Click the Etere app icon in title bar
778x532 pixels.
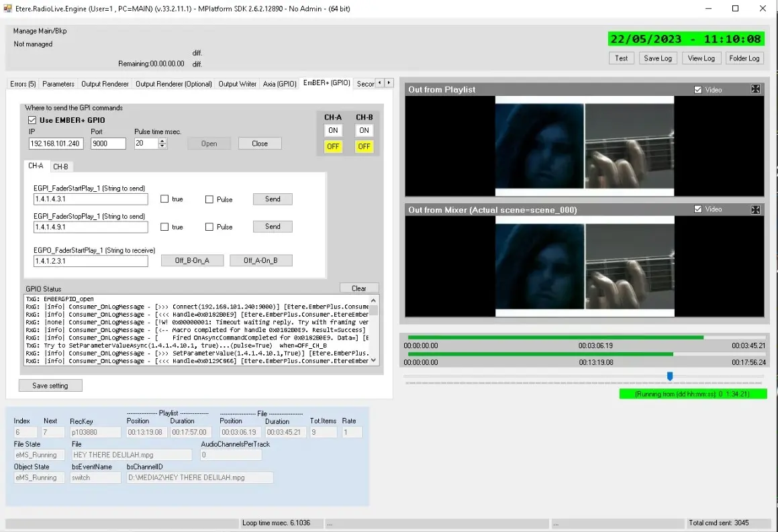8,9
